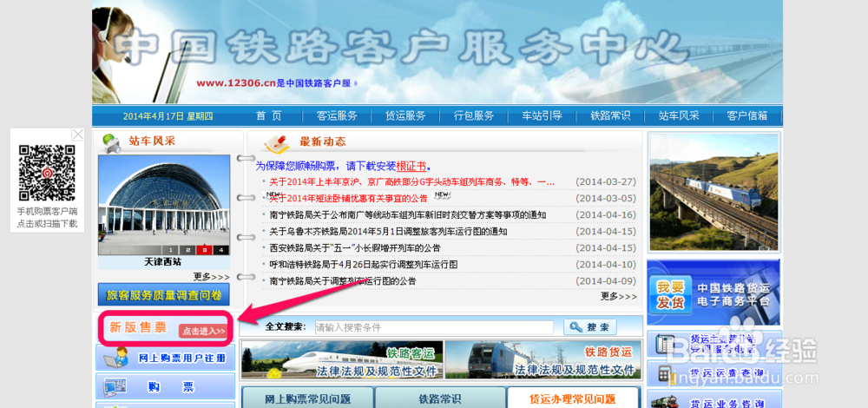Click the user registration icon
Screen dimensions: 868x408
pyautogui.click(x=117, y=358)
